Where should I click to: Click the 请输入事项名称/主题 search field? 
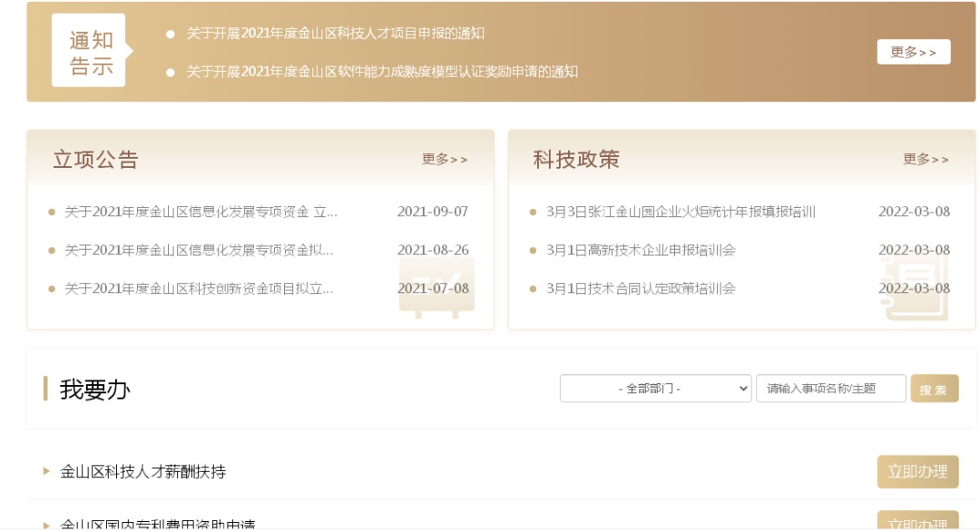(x=830, y=389)
